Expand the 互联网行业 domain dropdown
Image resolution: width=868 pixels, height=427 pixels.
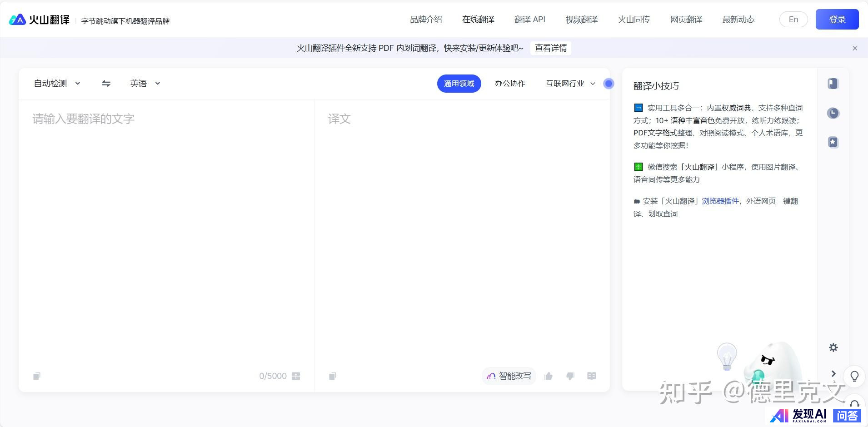click(570, 84)
